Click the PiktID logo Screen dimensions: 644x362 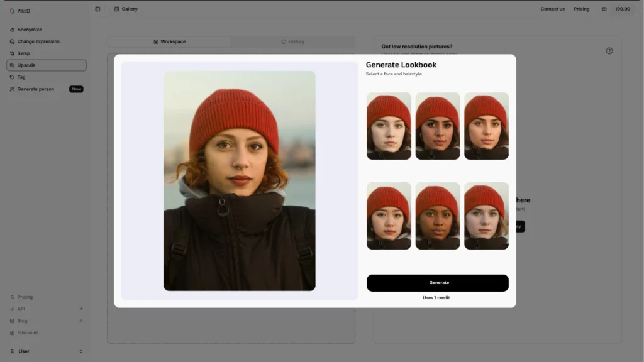19,10
